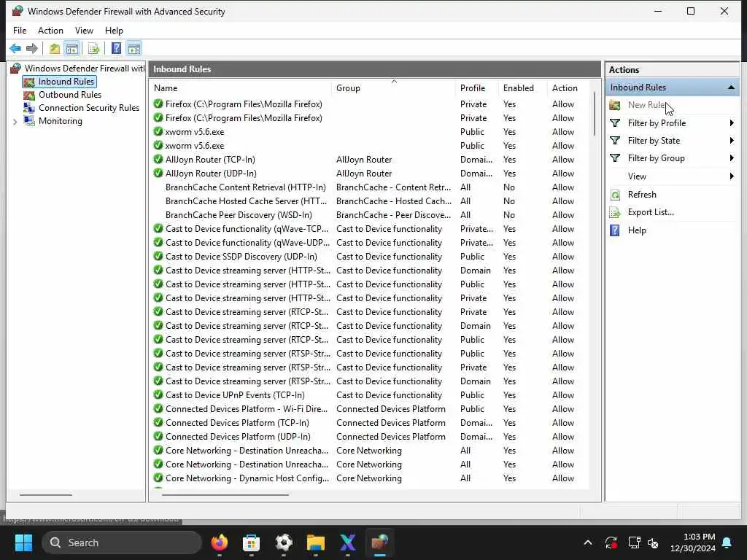Expand the Filter by State submenu arrow

(732, 141)
